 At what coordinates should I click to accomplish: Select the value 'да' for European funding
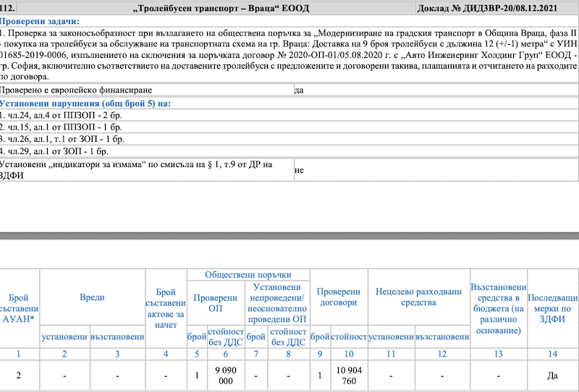[x=299, y=90]
